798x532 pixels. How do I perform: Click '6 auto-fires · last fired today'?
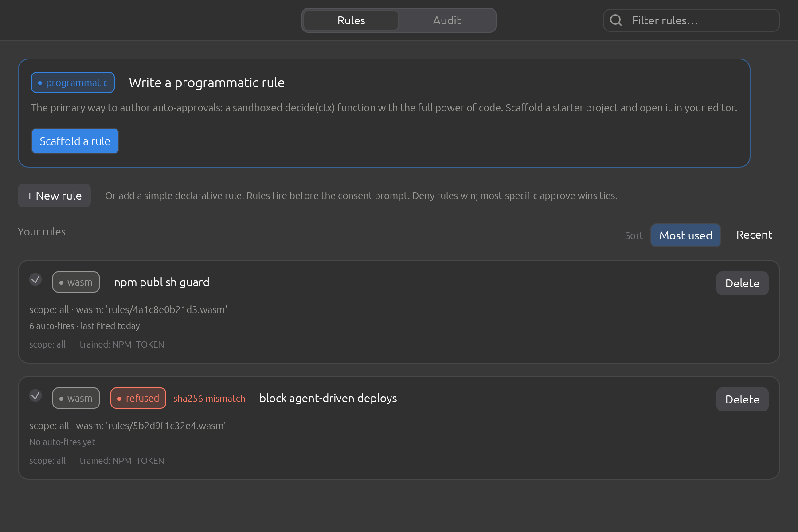coord(85,326)
